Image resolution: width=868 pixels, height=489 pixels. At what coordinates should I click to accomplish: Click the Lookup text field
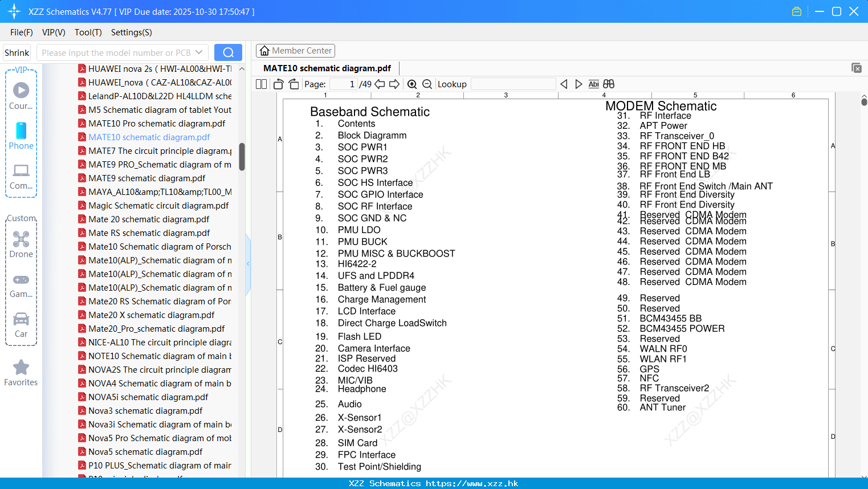(x=513, y=84)
